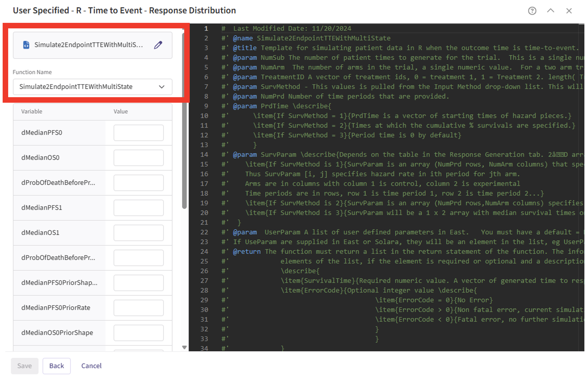Click the dMedianPFS1 value input
Viewport: 588px width, 381px height.
[x=138, y=208]
